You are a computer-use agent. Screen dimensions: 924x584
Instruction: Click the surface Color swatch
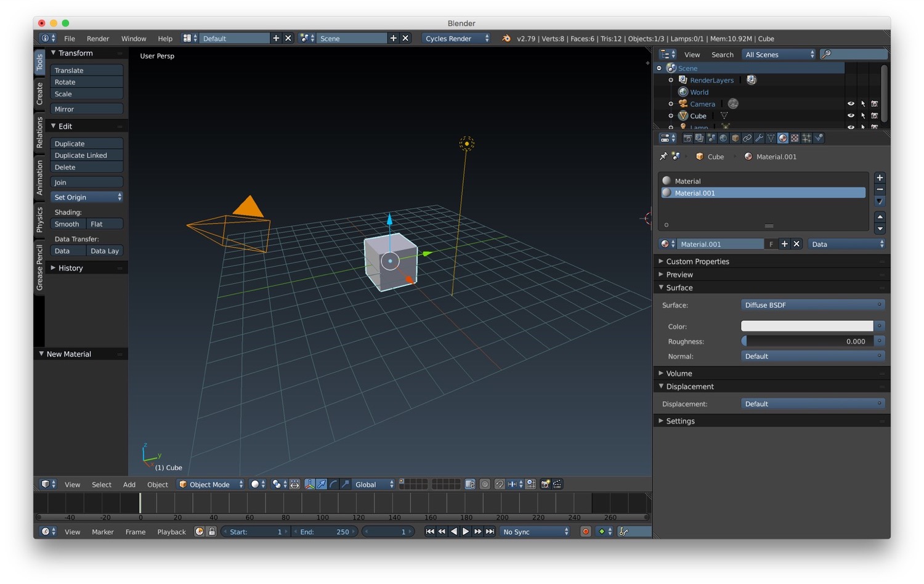pyautogui.click(x=807, y=326)
